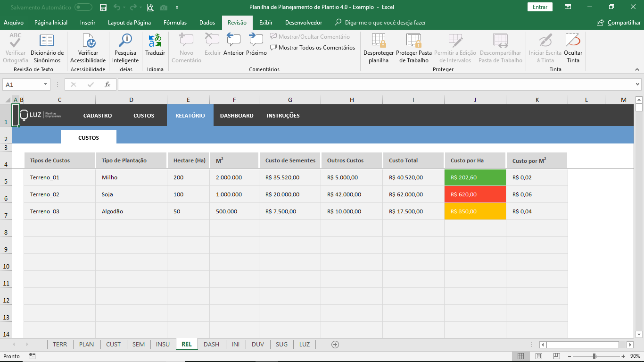The width and height of the screenshot is (644, 362).
Task: Switch to Page Layout view in status bar
Action: click(x=539, y=356)
